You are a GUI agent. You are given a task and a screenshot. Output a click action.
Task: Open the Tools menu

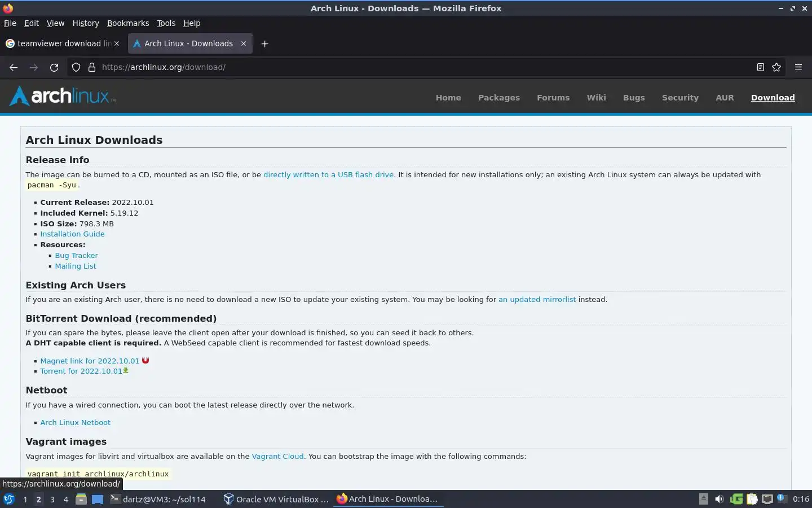point(166,23)
